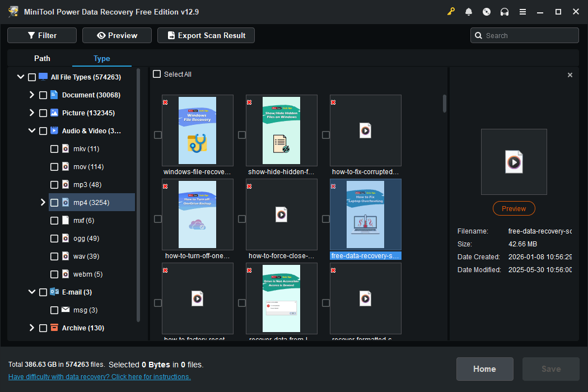This screenshot has height=392, width=588.
Task: Select the mxf (6) tree item
Action: 83,220
